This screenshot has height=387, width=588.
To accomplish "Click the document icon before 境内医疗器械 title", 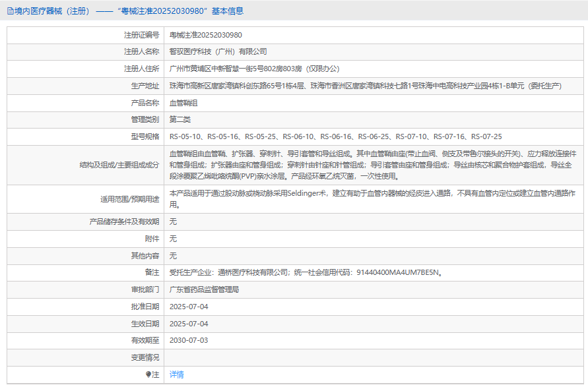I will point(10,11).
